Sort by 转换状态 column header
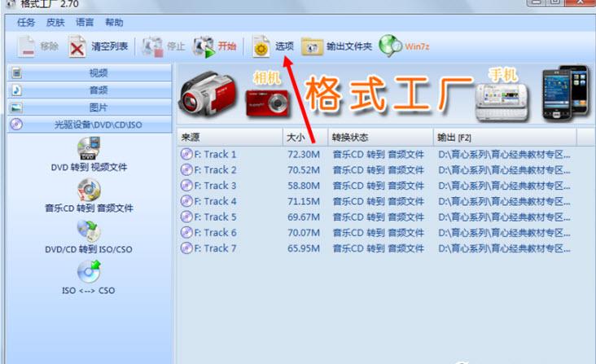 (x=380, y=137)
